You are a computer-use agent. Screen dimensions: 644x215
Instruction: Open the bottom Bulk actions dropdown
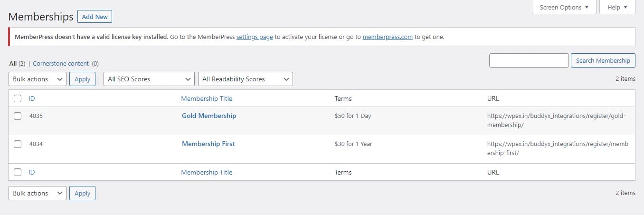point(38,193)
